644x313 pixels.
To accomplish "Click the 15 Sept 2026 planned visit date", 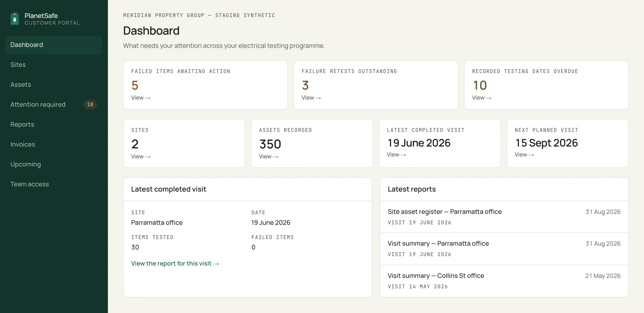I will 546,143.
